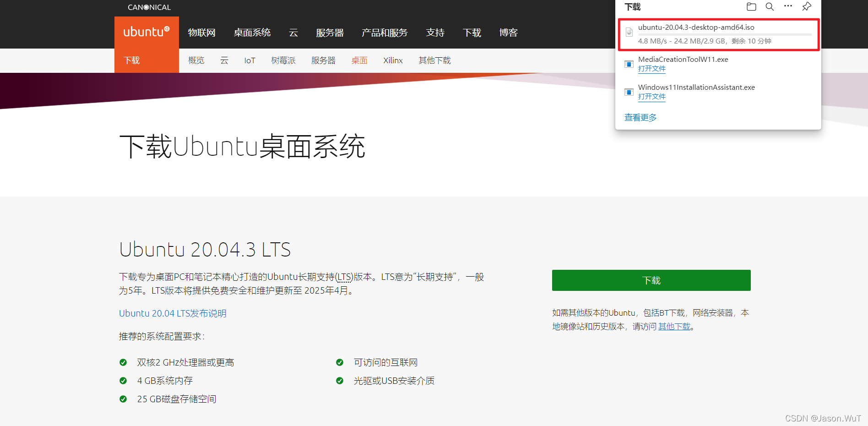Select the 桌面 sub-navigation tab
Image resolution: width=868 pixels, height=426 pixels.
(x=359, y=60)
